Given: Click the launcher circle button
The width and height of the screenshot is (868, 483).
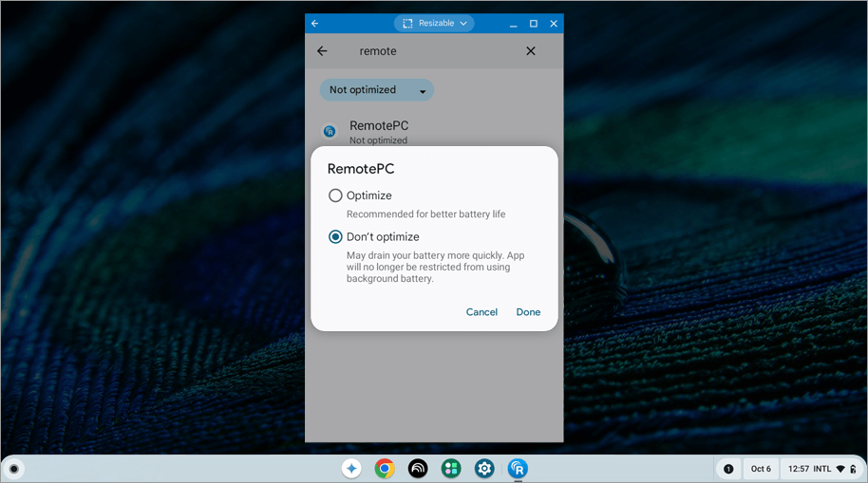Looking at the screenshot, I should (13, 469).
